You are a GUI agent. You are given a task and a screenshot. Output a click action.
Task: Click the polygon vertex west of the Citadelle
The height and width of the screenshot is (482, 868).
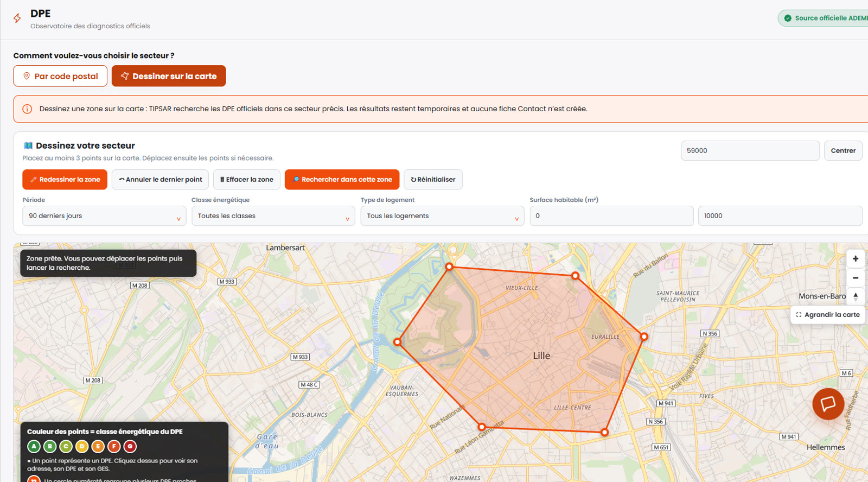click(x=398, y=342)
